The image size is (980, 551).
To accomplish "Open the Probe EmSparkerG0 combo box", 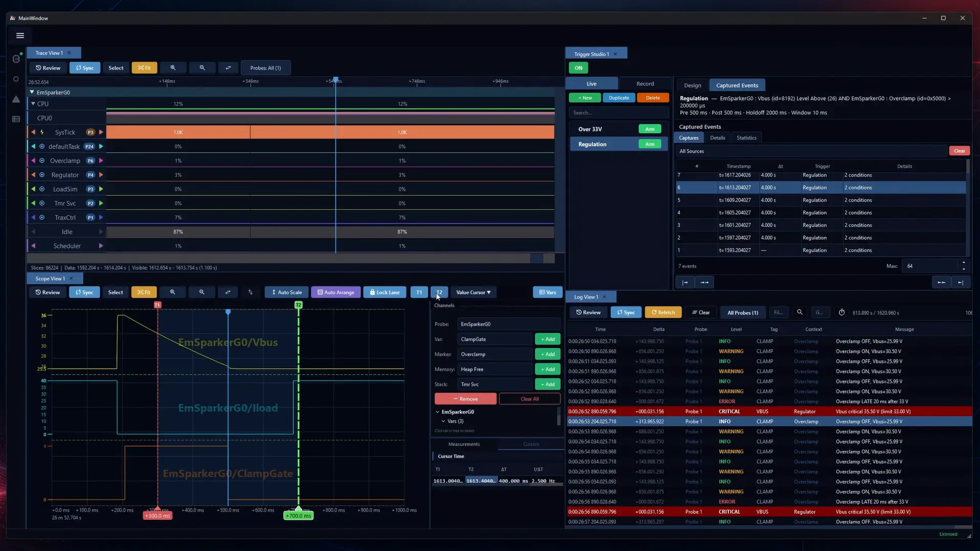I will [509, 324].
